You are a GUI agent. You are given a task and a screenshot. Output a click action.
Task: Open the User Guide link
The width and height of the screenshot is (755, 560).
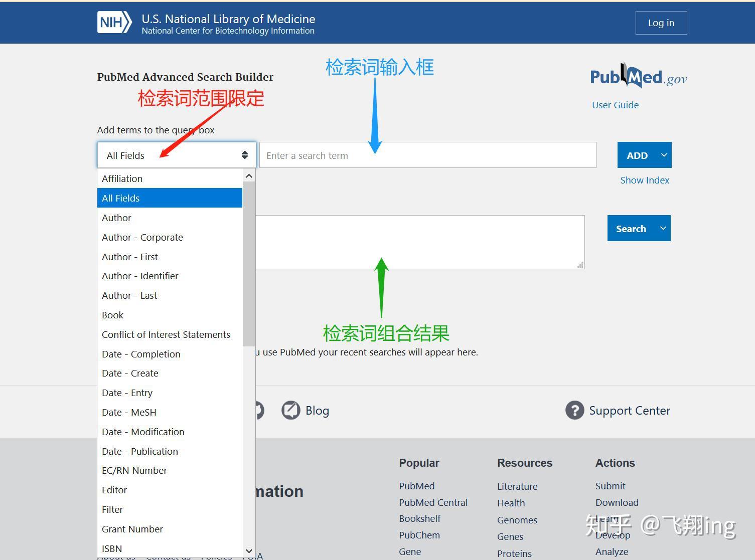pos(615,105)
